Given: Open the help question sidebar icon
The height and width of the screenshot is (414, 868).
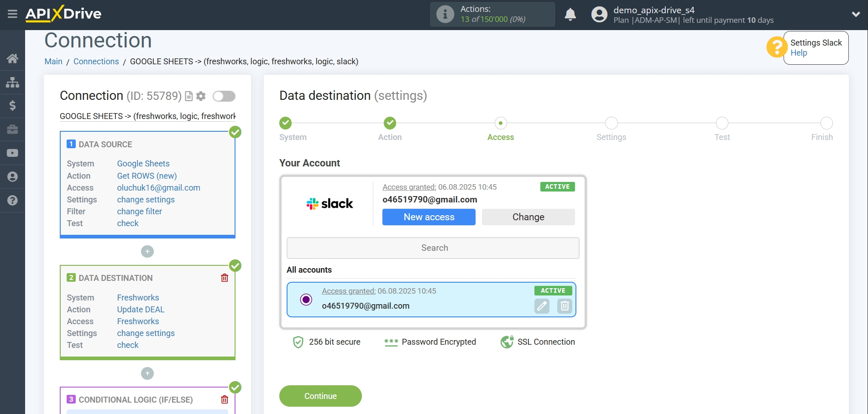Looking at the screenshot, I should click(12, 201).
